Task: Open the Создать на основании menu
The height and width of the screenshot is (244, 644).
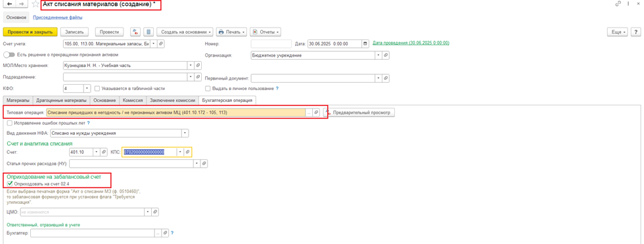Action: click(185, 32)
